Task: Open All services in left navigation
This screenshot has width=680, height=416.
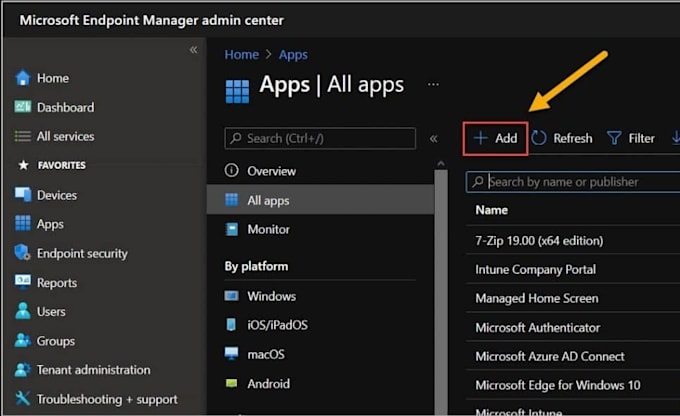Action: (x=65, y=136)
